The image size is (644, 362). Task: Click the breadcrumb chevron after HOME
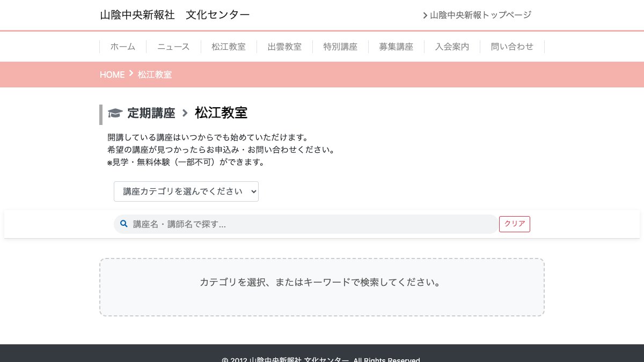(131, 73)
